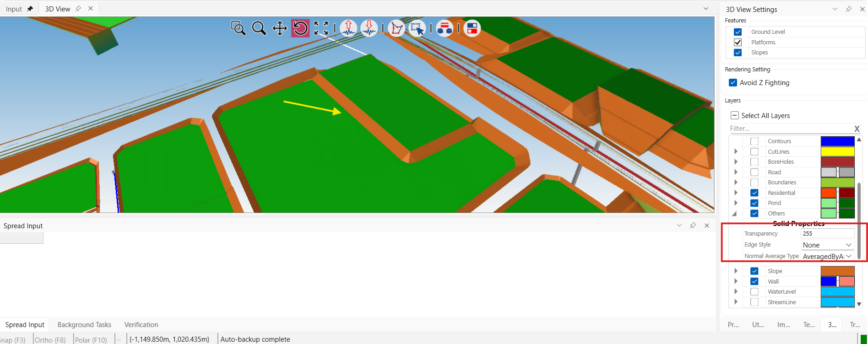Close the 3D View tab
868x344 pixels.
[91, 9]
